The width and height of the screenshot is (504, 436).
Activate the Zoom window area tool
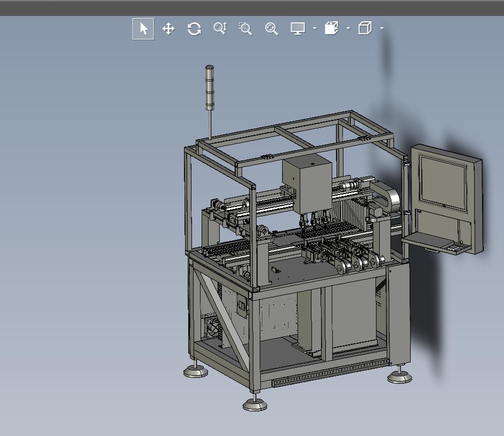tap(245, 29)
